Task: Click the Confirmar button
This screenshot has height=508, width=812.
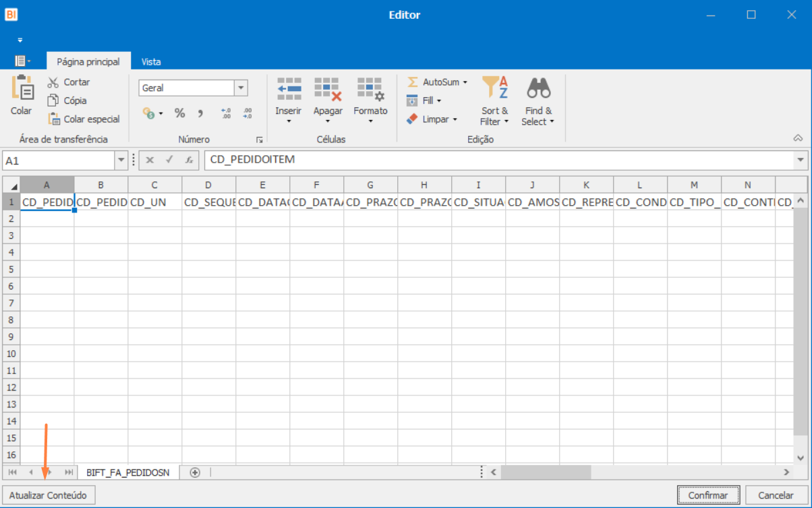Action: point(708,495)
